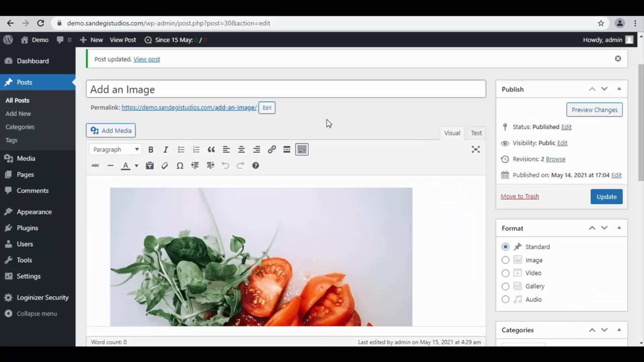
Task: Toggle italic formatting in editor toolbar
Action: [x=166, y=149]
